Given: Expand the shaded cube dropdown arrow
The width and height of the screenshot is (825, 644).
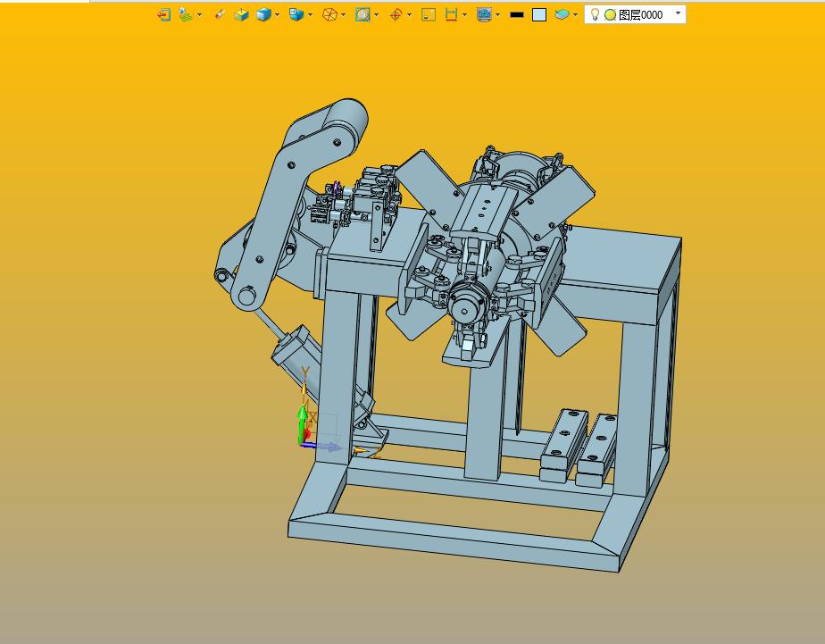Looking at the screenshot, I should click(x=278, y=14).
